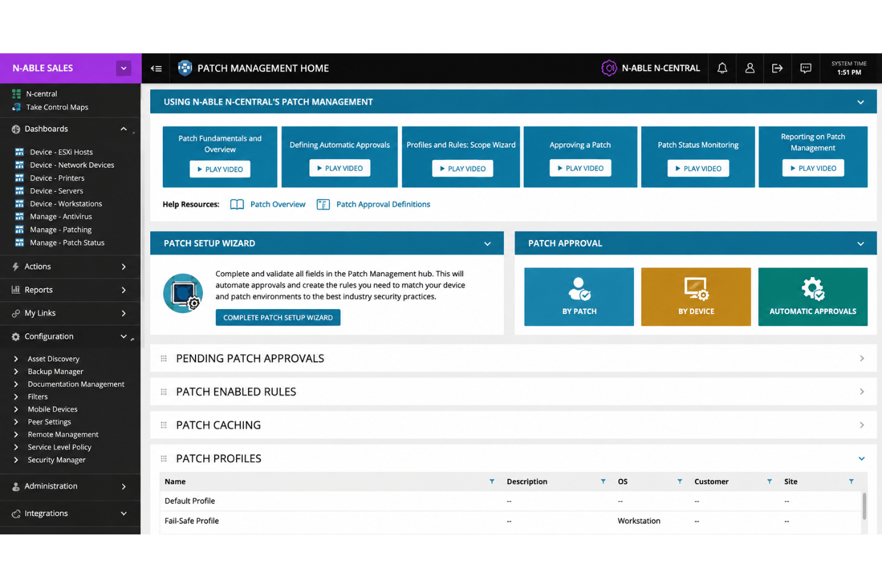
Task: Open the N-ABLE SALES customer dropdown
Action: 123,68
